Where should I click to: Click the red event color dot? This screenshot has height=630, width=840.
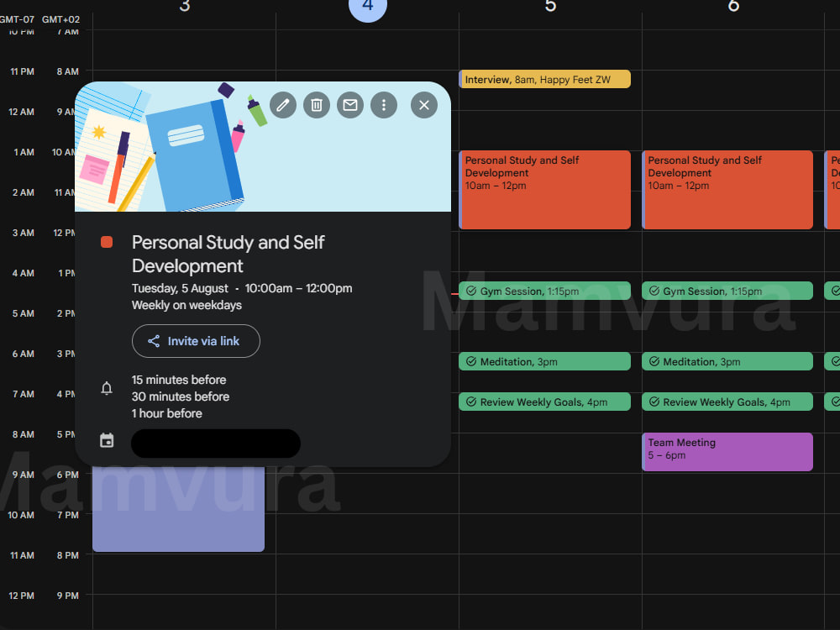pos(107,242)
